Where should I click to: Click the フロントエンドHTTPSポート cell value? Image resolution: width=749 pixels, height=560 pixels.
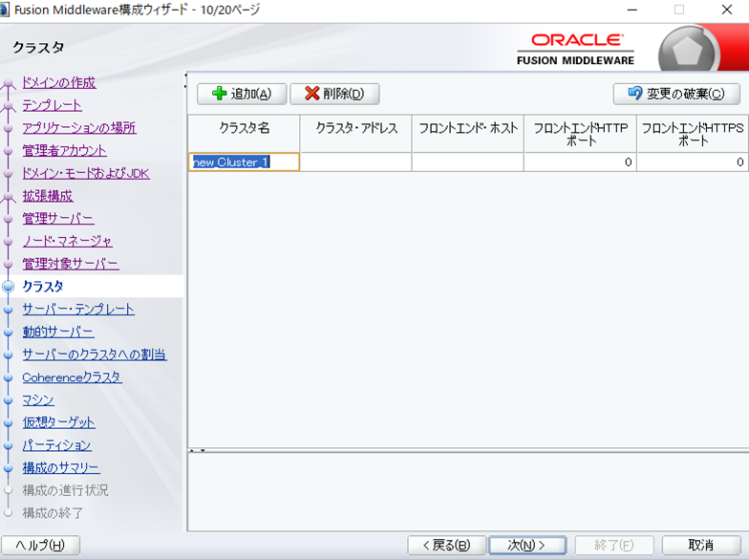point(692,162)
